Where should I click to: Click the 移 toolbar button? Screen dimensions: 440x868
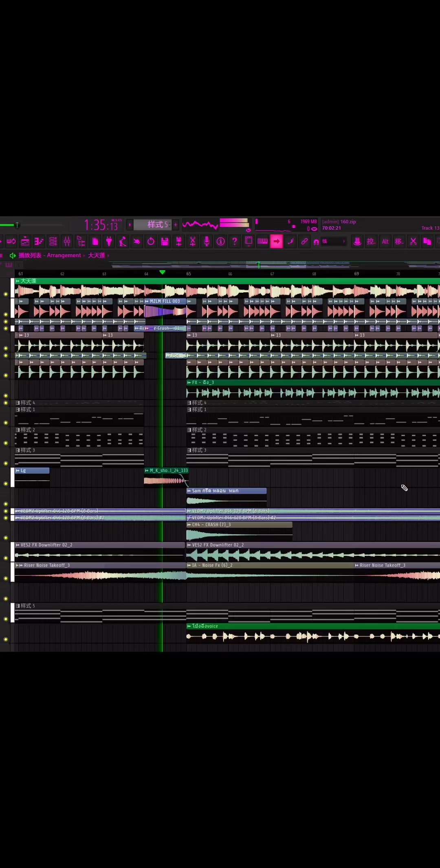pos(399,241)
